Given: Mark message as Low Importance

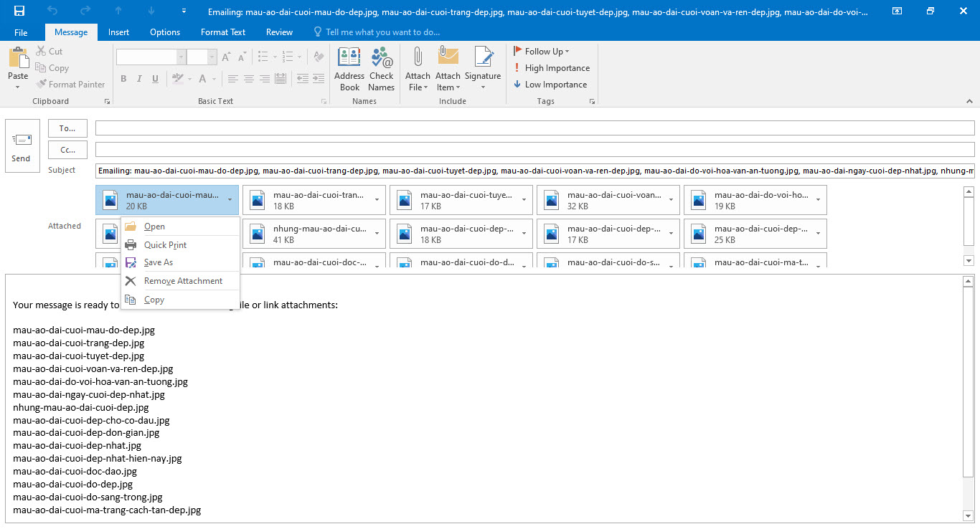Looking at the screenshot, I should (x=550, y=85).
